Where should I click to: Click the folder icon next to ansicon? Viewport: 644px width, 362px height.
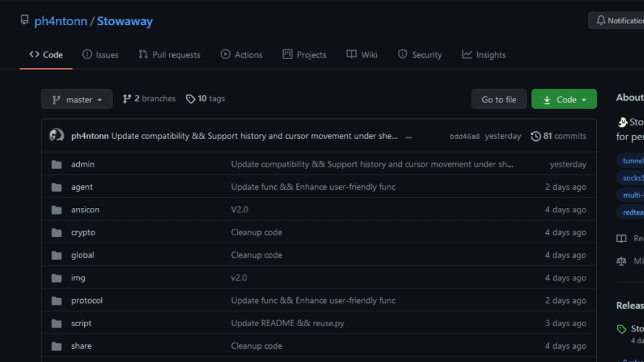(x=57, y=210)
